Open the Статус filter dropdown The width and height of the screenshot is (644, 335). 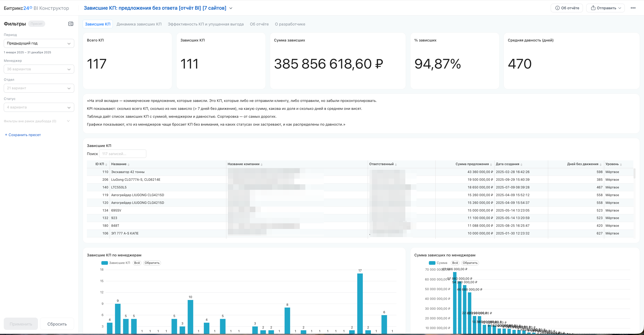click(x=39, y=107)
